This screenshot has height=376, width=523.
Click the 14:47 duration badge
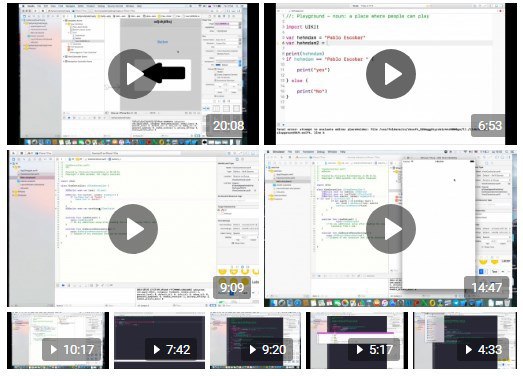click(486, 287)
